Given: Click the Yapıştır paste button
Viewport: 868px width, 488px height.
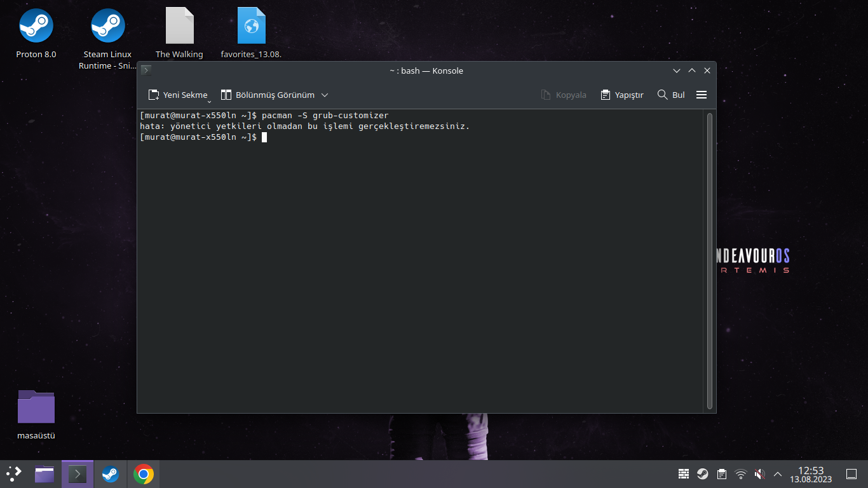Looking at the screenshot, I should click(621, 95).
